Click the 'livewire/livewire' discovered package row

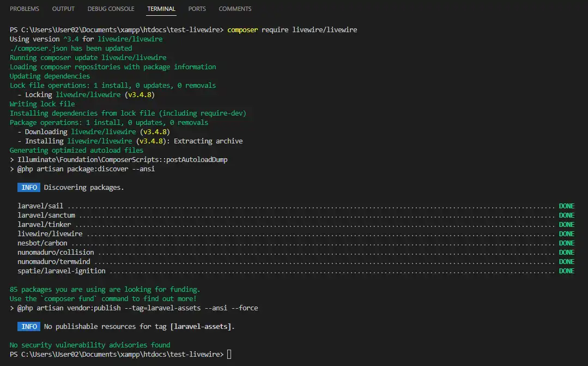(x=296, y=234)
